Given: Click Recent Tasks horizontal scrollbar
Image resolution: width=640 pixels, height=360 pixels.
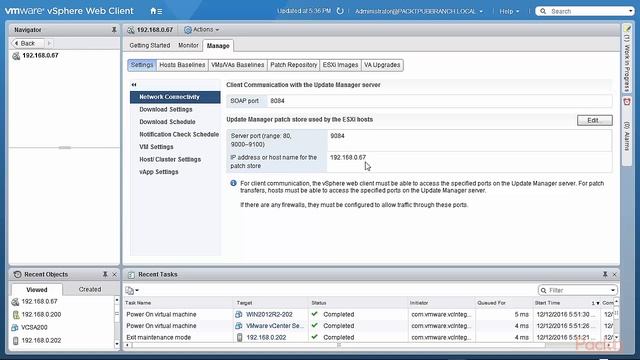Looking at the screenshot, I should 339,345.
